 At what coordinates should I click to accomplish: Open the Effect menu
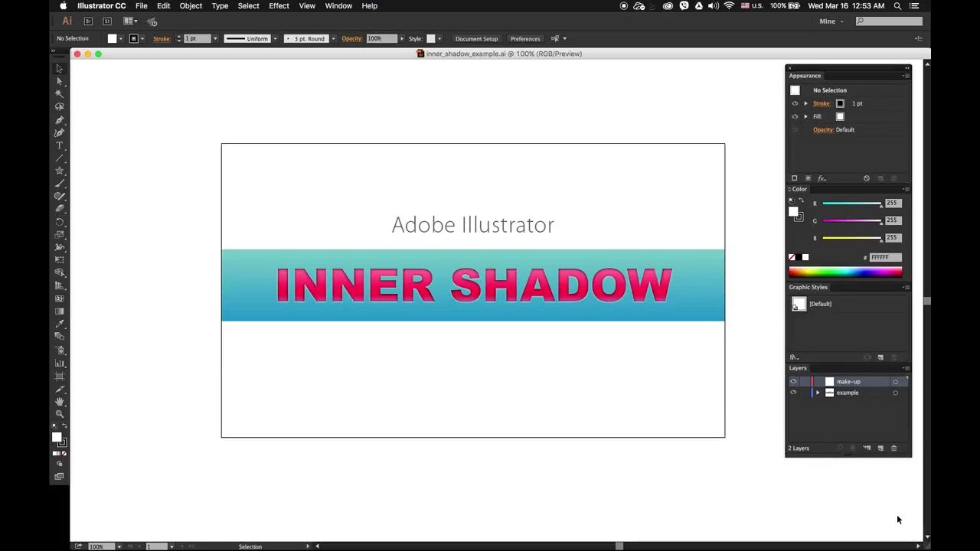pyautogui.click(x=279, y=5)
